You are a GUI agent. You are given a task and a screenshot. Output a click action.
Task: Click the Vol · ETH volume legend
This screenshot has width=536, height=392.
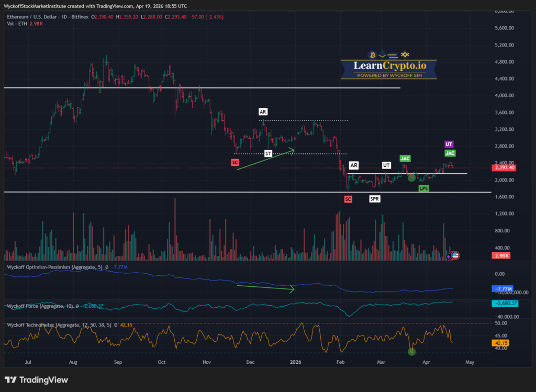click(x=15, y=24)
